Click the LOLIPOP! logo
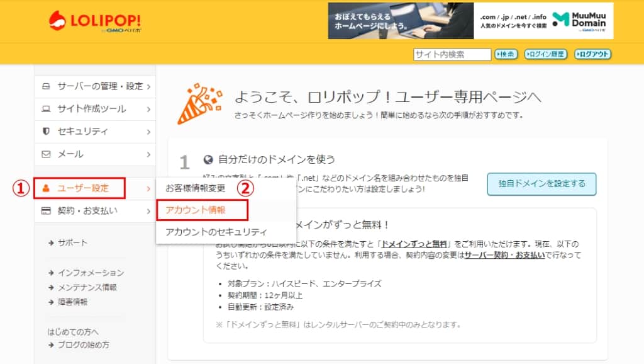The width and height of the screenshot is (644, 364). [x=95, y=21]
